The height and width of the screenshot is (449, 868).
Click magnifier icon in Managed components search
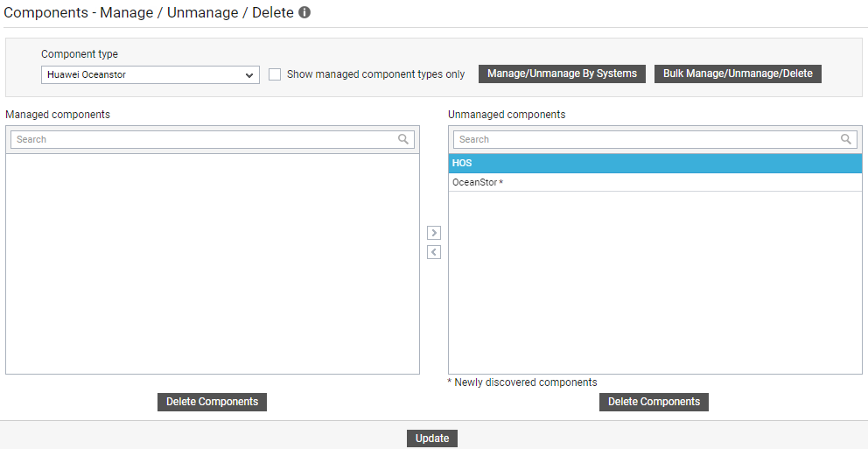click(403, 139)
